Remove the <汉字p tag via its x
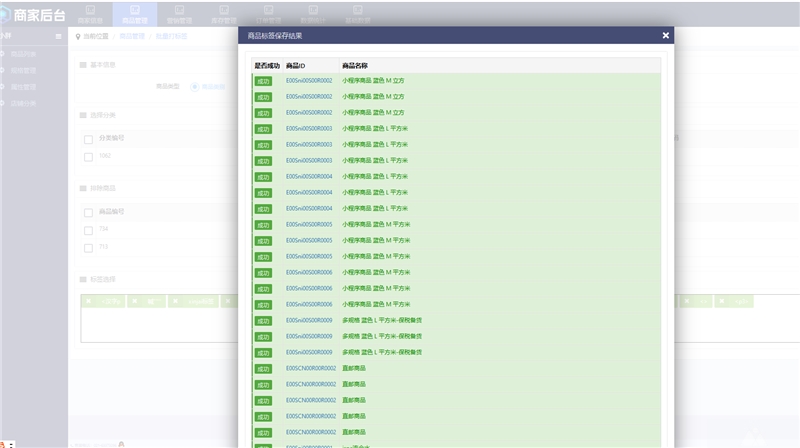 89,302
